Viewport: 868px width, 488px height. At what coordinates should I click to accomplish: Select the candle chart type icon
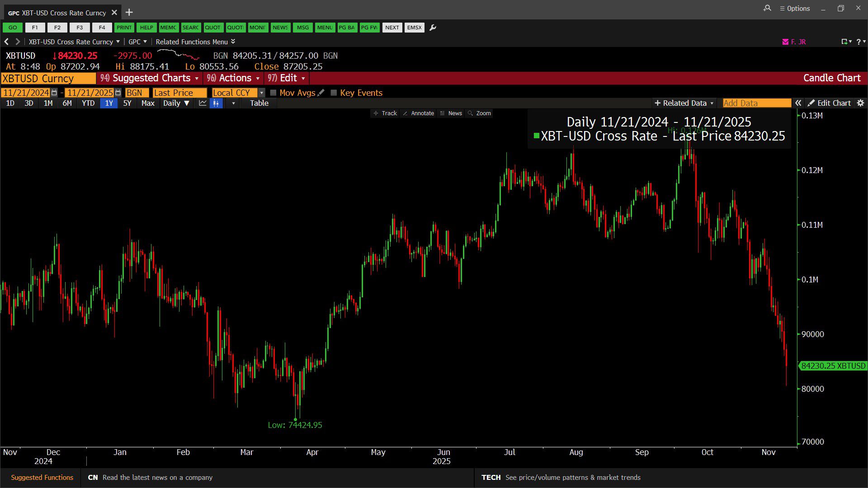(x=216, y=103)
